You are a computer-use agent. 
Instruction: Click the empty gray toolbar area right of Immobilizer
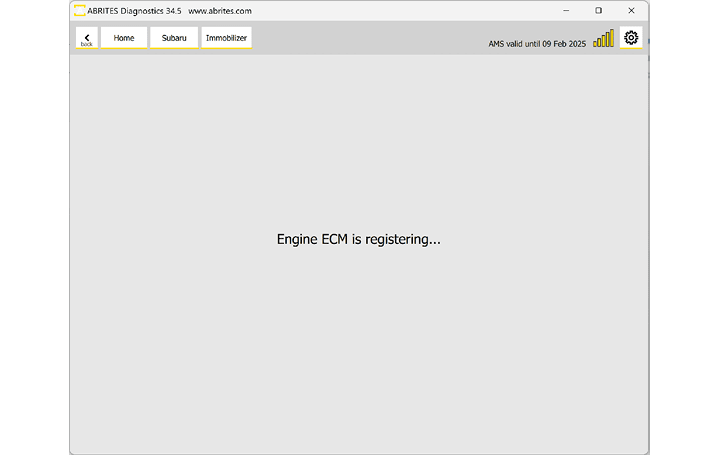tap(370, 38)
